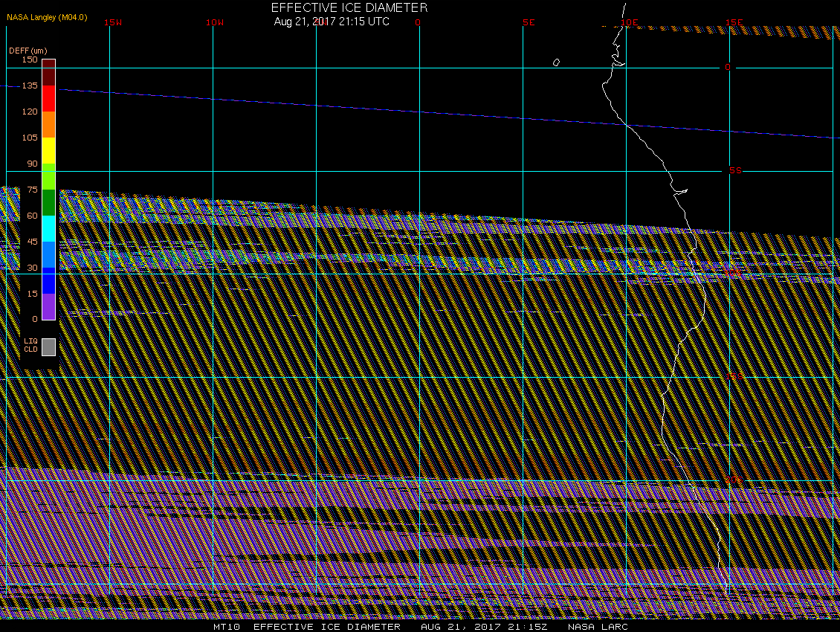Screen dimensions: 840x632
Task: Select the yellow 90-105 legend swatch
Action: point(49,151)
